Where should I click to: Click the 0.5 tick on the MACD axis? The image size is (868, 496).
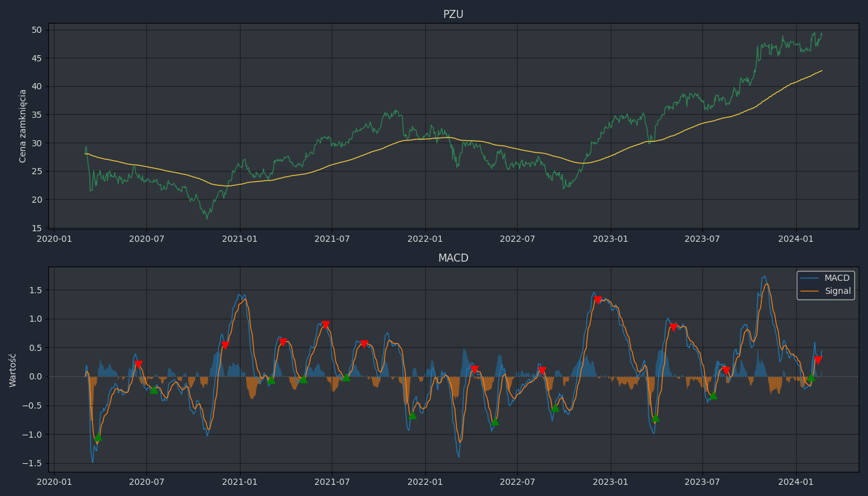35,348
